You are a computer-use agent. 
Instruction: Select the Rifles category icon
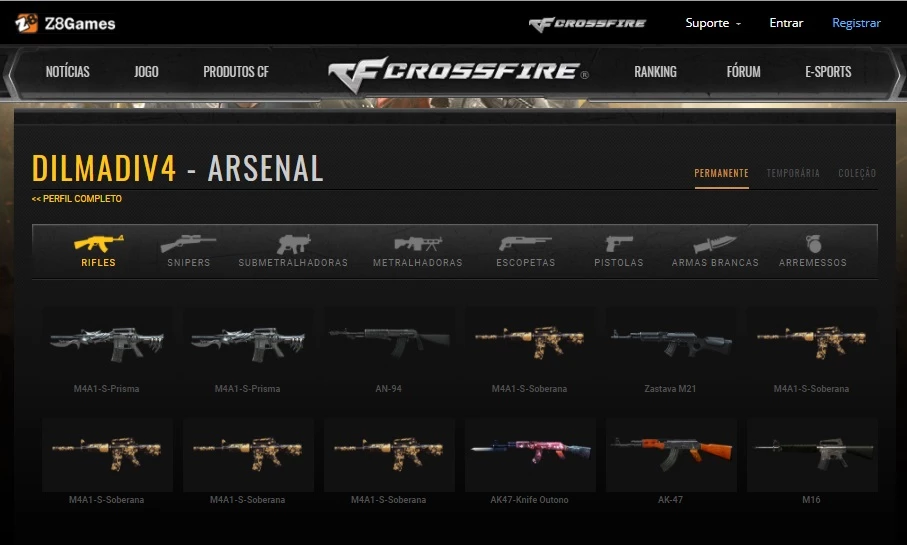click(98, 244)
